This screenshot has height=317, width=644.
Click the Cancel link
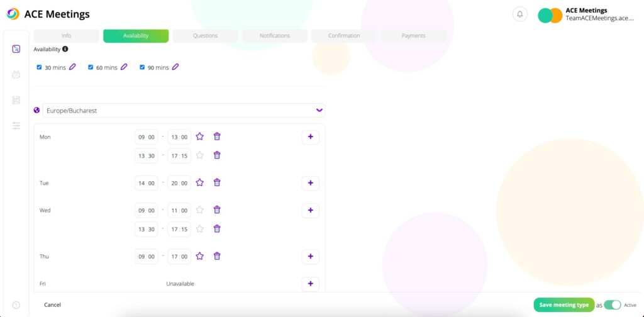(53, 304)
